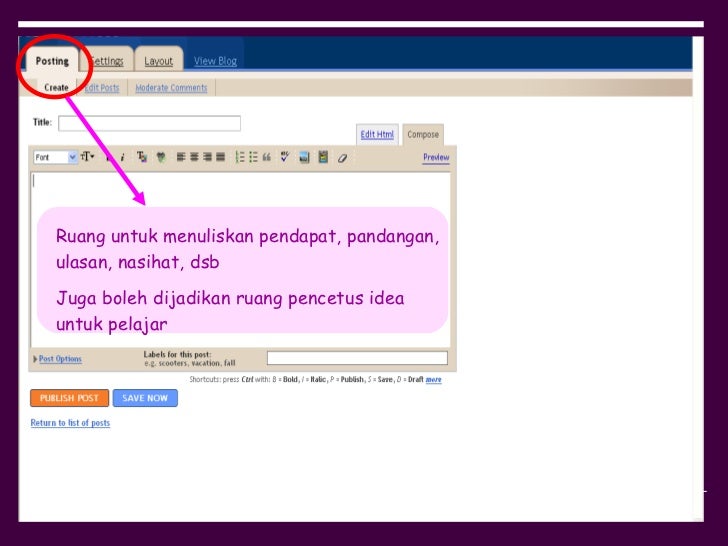The image size is (728, 546).
Task: Expand Post Options
Action: pyautogui.click(x=58, y=359)
